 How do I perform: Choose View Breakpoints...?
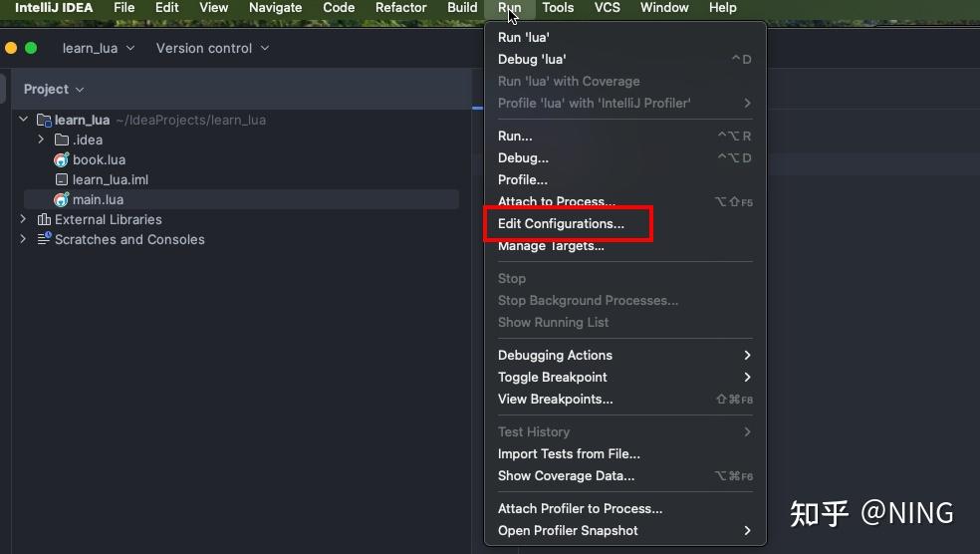[x=625, y=399]
